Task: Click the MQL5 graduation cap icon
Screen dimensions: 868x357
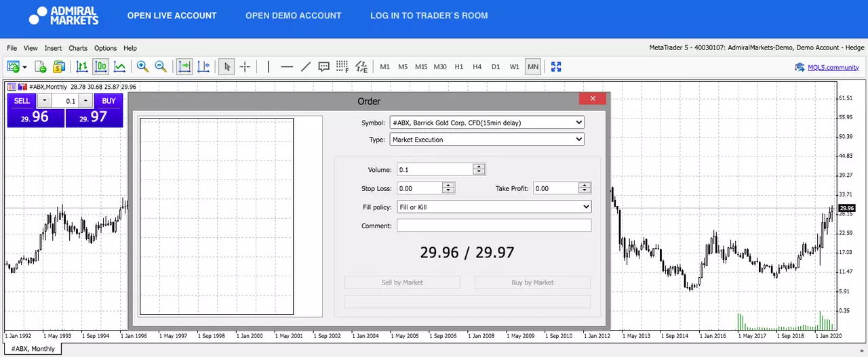Action: [800, 67]
